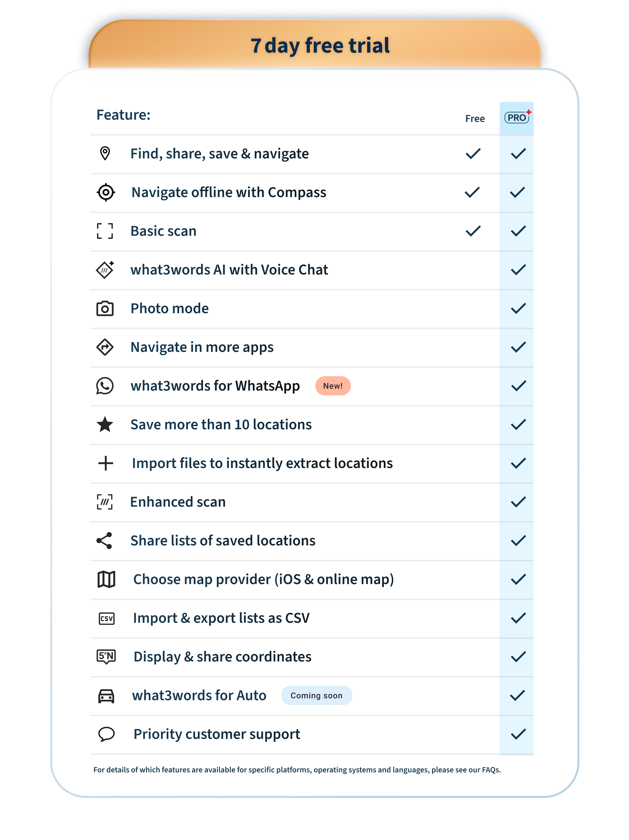
Task: Click the car icon for Auto
Action: point(106,696)
